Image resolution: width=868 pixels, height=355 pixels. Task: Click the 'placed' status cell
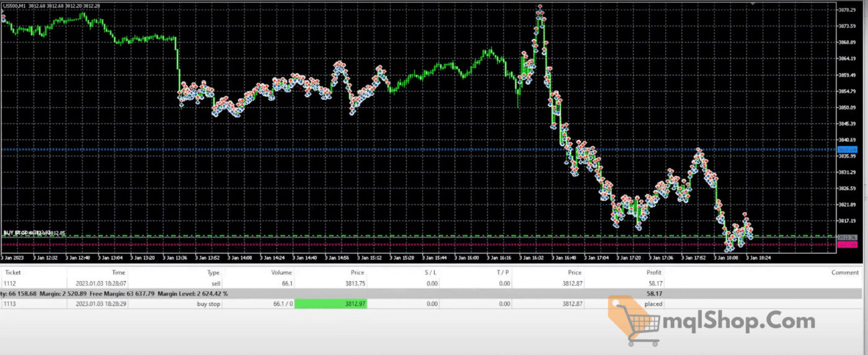click(x=653, y=304)
